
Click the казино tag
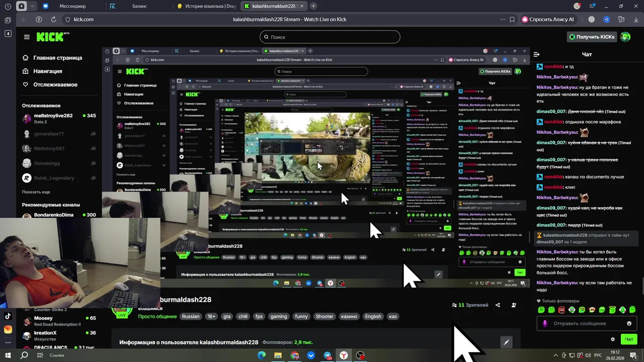tap(349, 316)
